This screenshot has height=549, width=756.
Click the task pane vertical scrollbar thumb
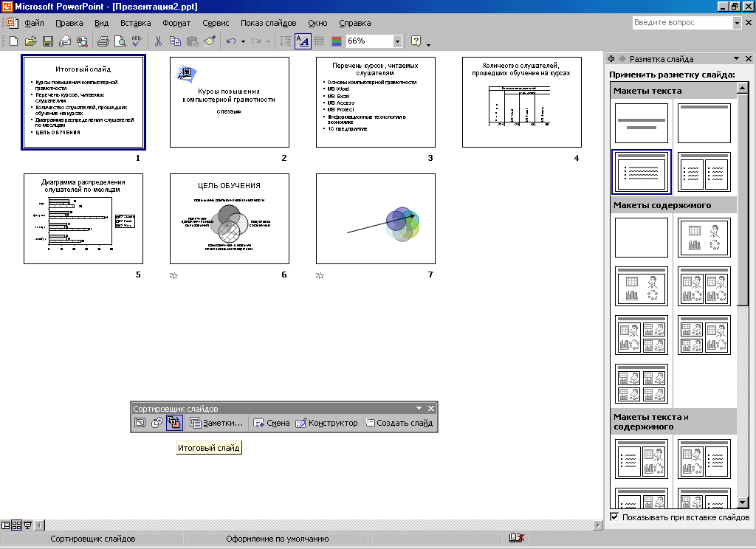[x=743, y=199]
